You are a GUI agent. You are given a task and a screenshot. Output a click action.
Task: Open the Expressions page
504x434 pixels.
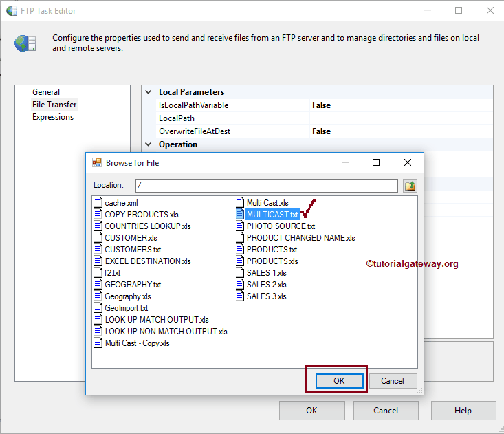point(53,117)
